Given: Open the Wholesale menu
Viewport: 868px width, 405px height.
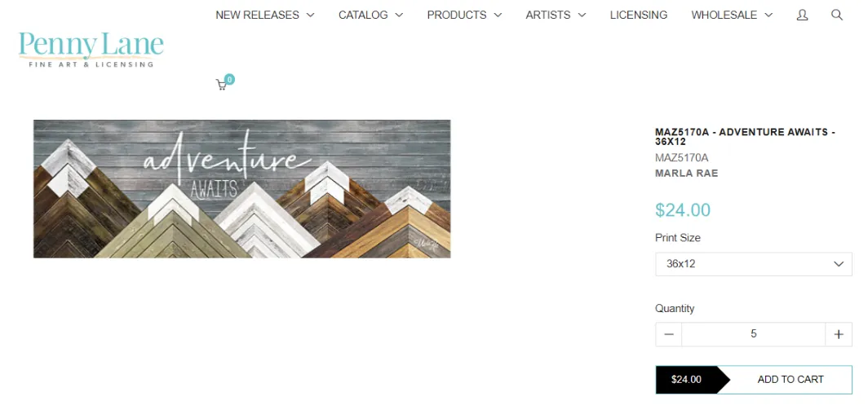Looking at the screenshot, I should pos(732,15).
